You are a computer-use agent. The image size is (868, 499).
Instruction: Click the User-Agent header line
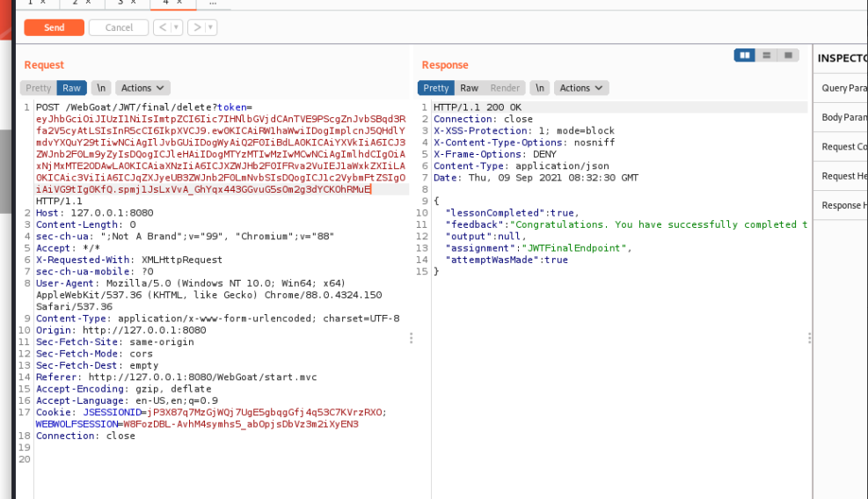tap(208, 295)
